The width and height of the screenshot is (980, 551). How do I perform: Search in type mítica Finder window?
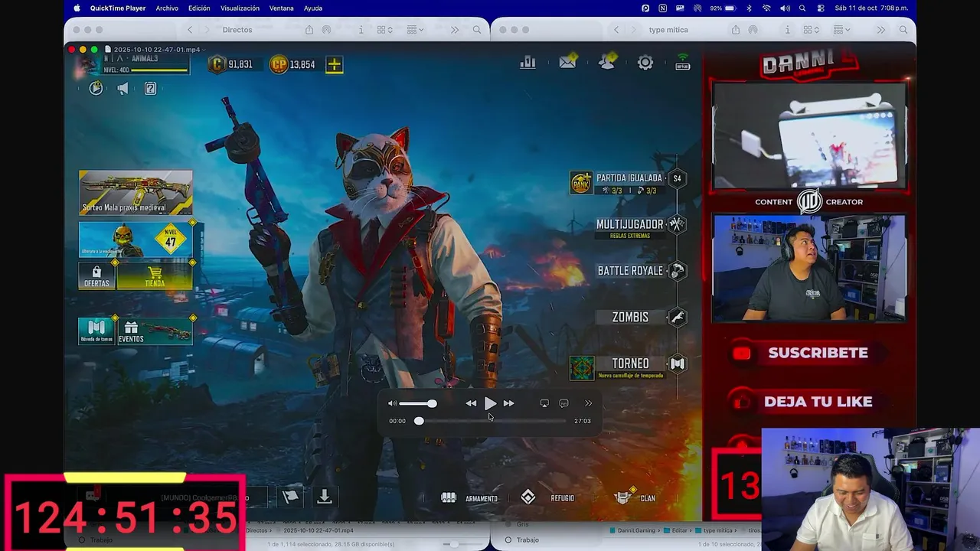[903, 30]
